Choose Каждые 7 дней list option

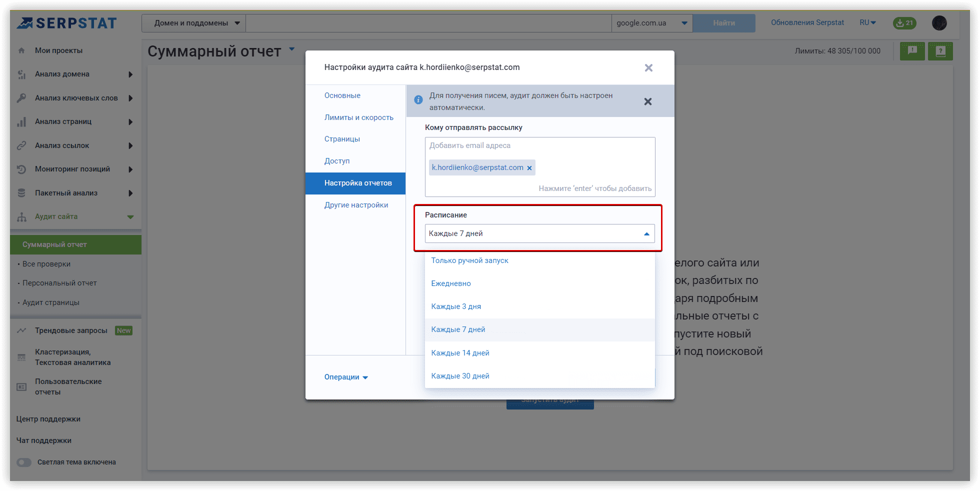pos(540,329)
